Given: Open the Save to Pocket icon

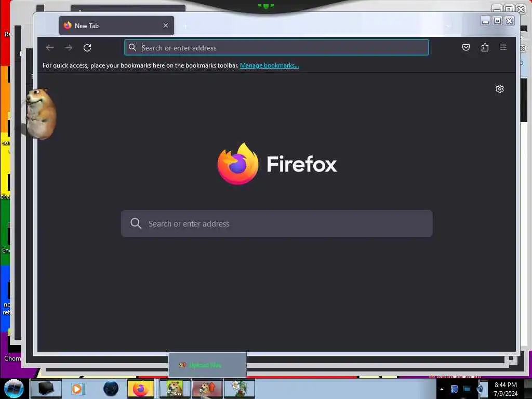Looking at the screenshot, I should [466, 47].
